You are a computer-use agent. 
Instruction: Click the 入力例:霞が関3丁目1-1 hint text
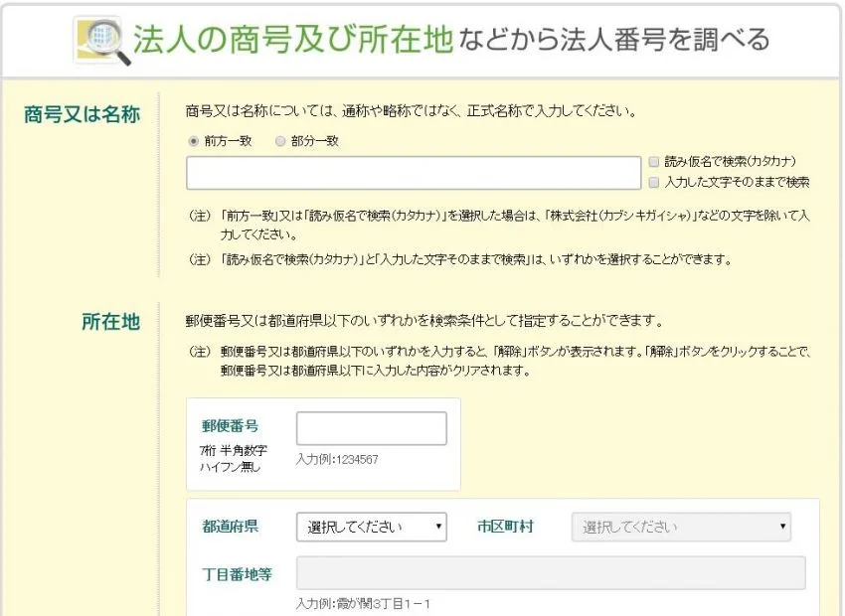click(x=363, y=604)
